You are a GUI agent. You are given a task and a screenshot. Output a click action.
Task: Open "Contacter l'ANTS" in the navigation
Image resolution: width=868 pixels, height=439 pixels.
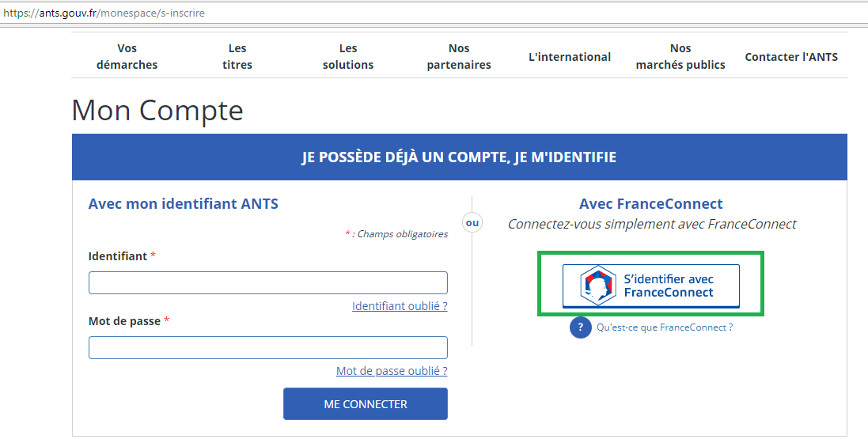[791, 57]
